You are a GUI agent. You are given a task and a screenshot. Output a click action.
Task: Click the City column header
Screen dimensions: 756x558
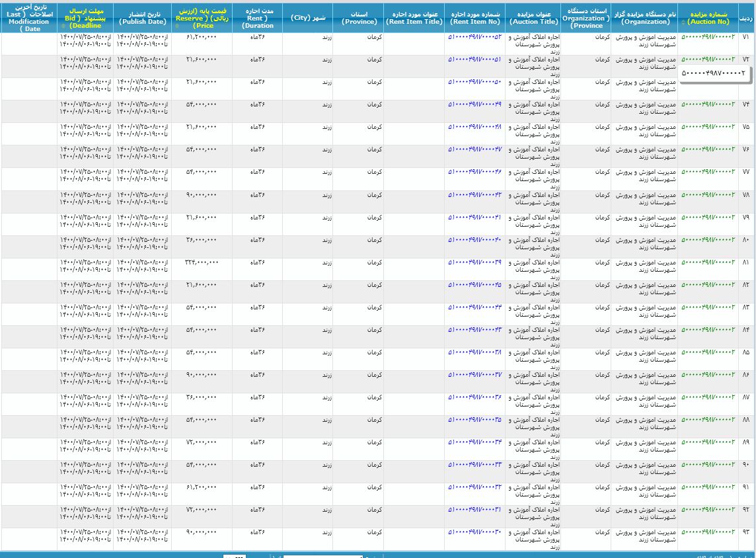(307, 18)
